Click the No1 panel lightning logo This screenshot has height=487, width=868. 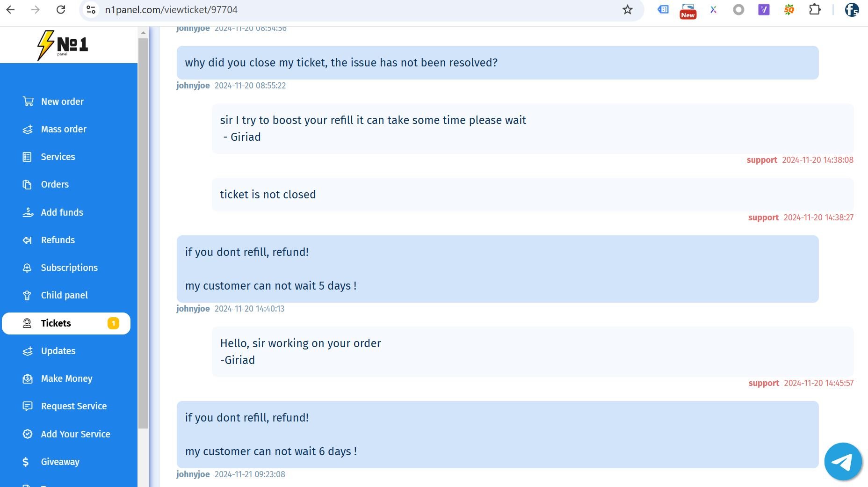(63, 45)
